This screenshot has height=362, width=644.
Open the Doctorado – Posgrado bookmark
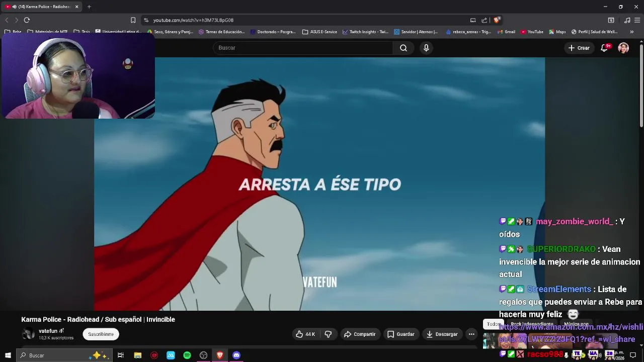pos(273,32)
